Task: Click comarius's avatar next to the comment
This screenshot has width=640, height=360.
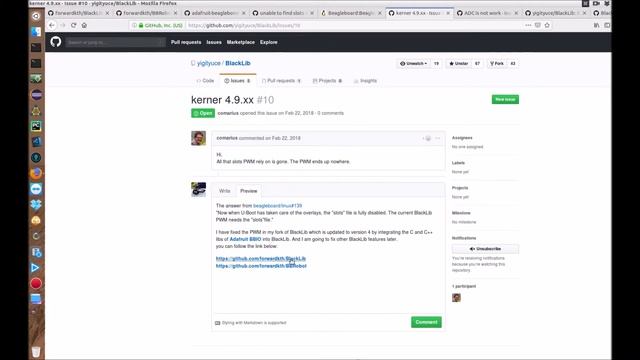Action: coord(198,138)
